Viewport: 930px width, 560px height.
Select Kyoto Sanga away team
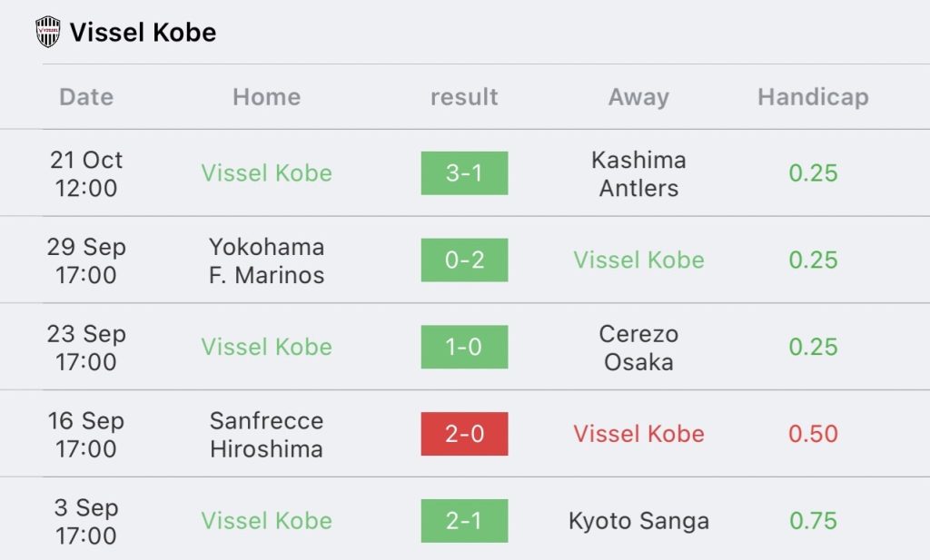(x=638, y=521)
